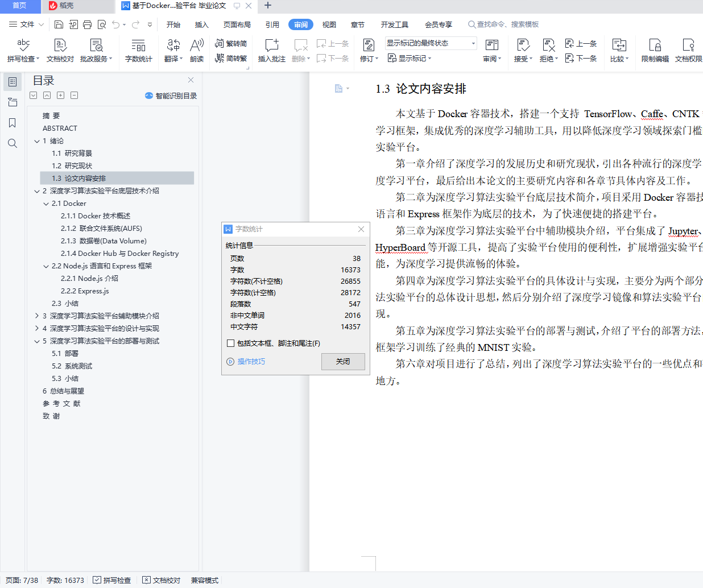703x588 pixels.
Task: Go to previous revision 上一条
Action: 581,43
